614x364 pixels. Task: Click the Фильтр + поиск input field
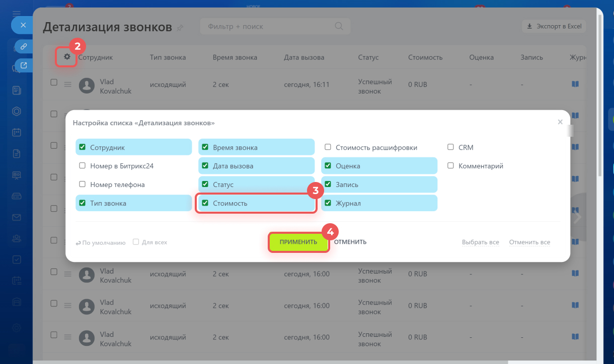click(267, 26)
